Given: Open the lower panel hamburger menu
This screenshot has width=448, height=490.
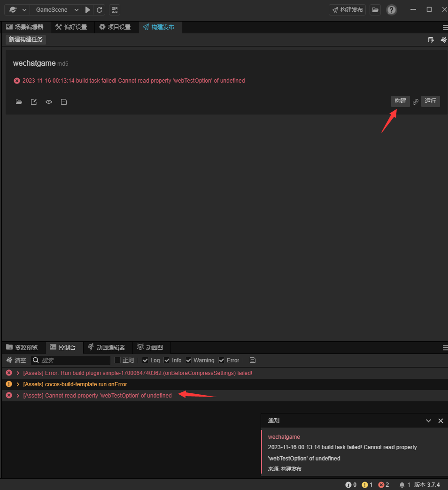Looking at the screenshot, I should pyautogui.click(x=445, y=348).
